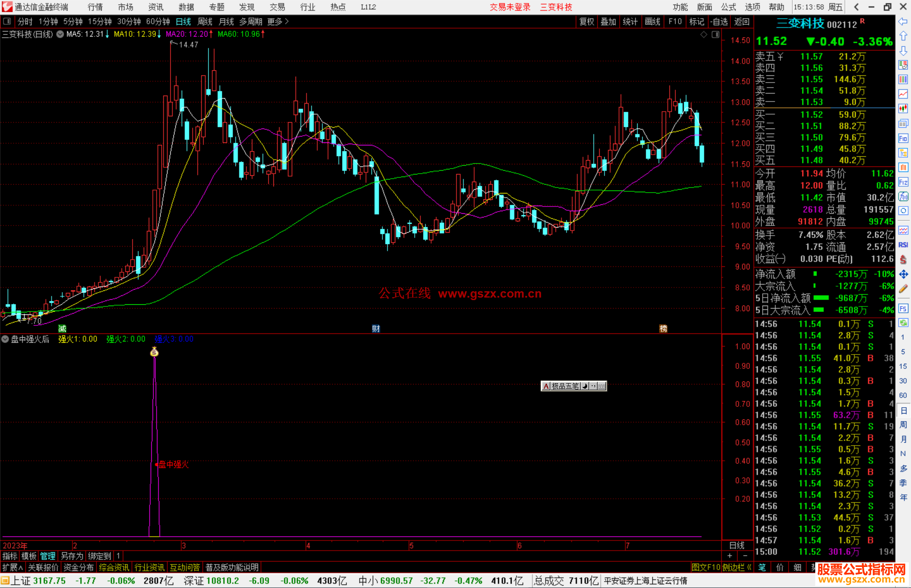This screenshot has width=911, height=588.
Task: Click the RSI indicator sidebar icon
Action: [x=903, y=245]
